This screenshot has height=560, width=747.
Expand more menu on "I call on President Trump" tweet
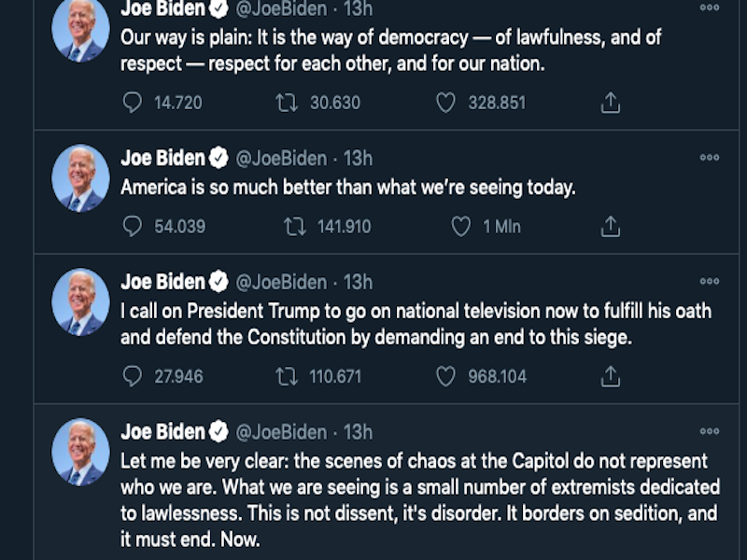coord(710,281)
